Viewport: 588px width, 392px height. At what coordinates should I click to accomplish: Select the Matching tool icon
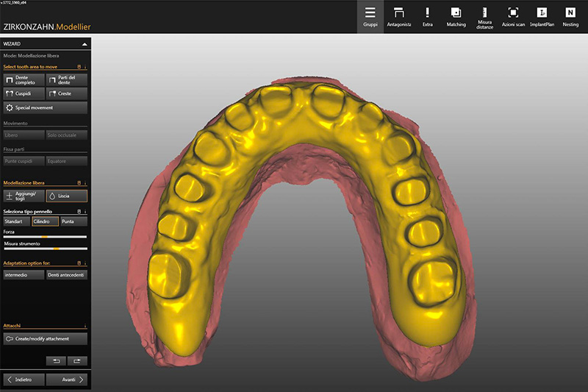click(x=456, y=16)
